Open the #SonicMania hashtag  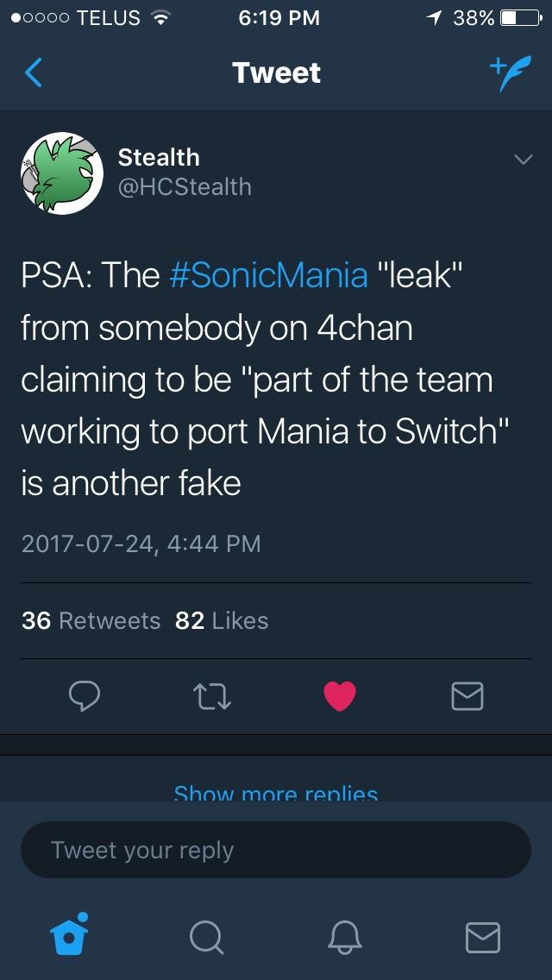pos(268,275)
